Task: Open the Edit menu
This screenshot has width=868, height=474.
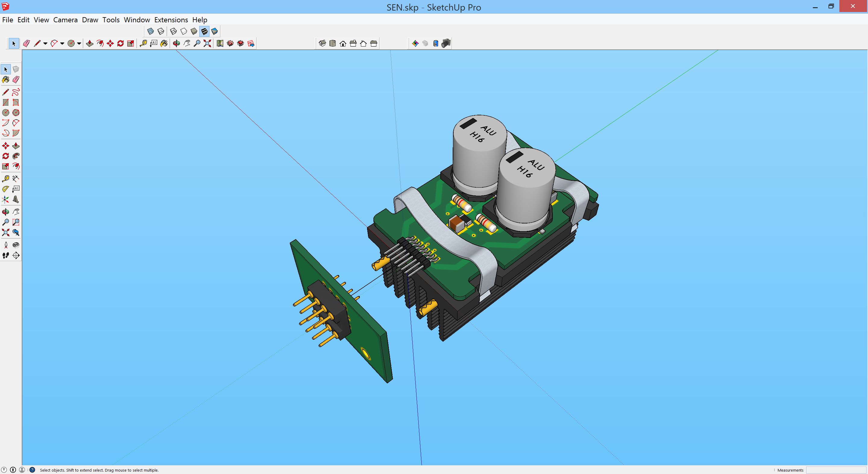Action: click(x=23, y=20)
